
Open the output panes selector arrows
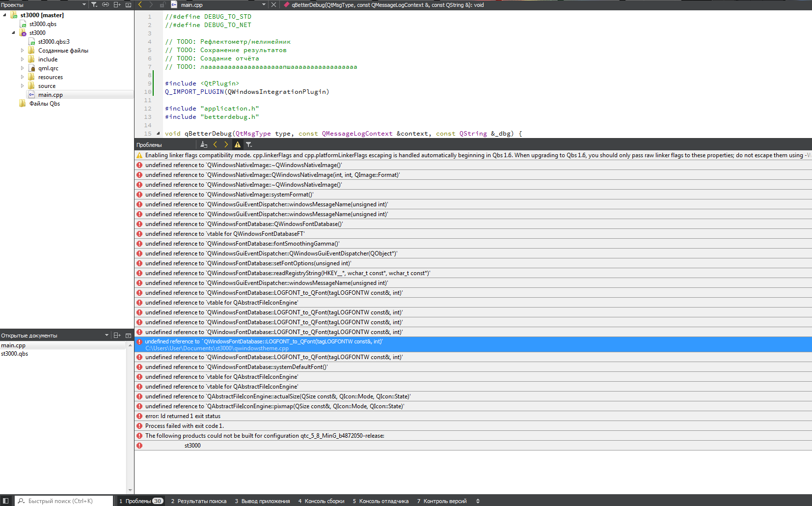(x=478, y=501)
